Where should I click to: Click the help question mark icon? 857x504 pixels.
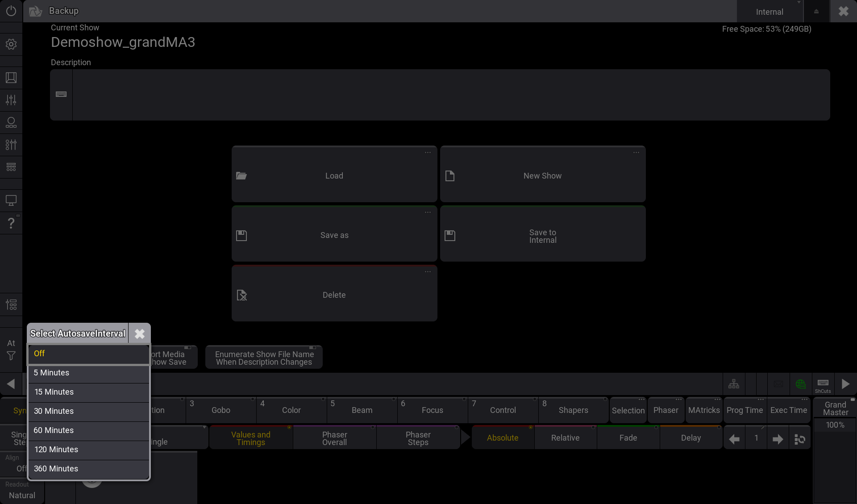(x=11, y=223)
